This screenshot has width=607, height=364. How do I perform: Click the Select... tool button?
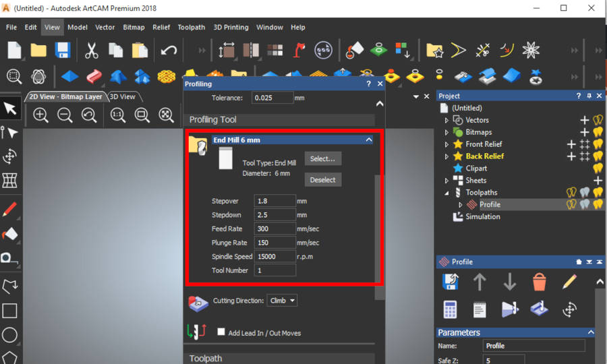click(323, 158)
